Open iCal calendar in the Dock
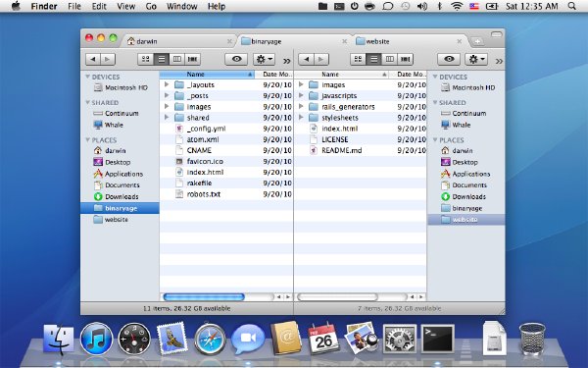The image size is (588, 368). pos(323,338)
